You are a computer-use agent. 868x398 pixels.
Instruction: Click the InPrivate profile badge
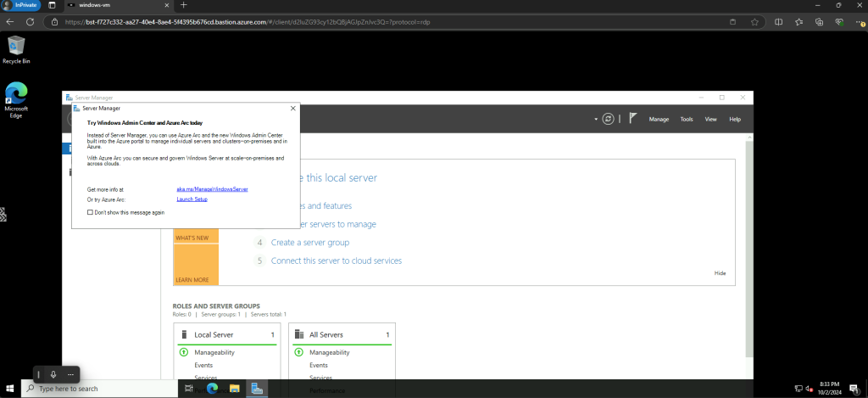[21, 5]
